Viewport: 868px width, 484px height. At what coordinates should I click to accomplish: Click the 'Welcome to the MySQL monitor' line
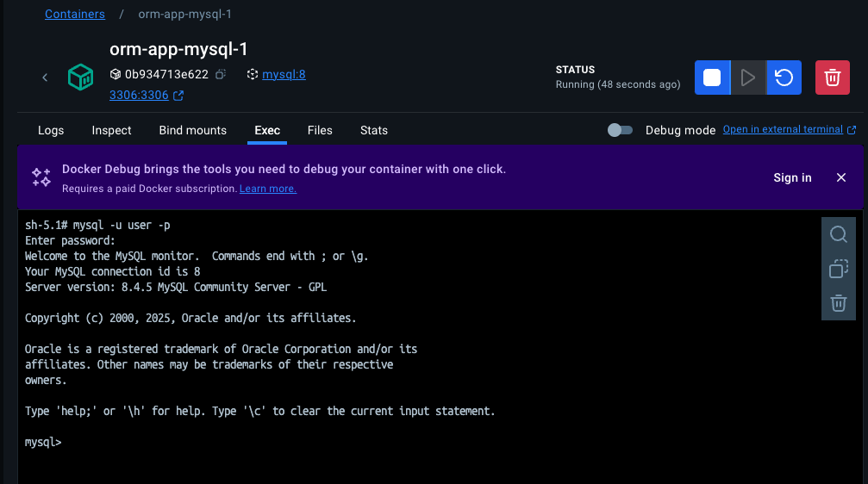pos(197,256)
